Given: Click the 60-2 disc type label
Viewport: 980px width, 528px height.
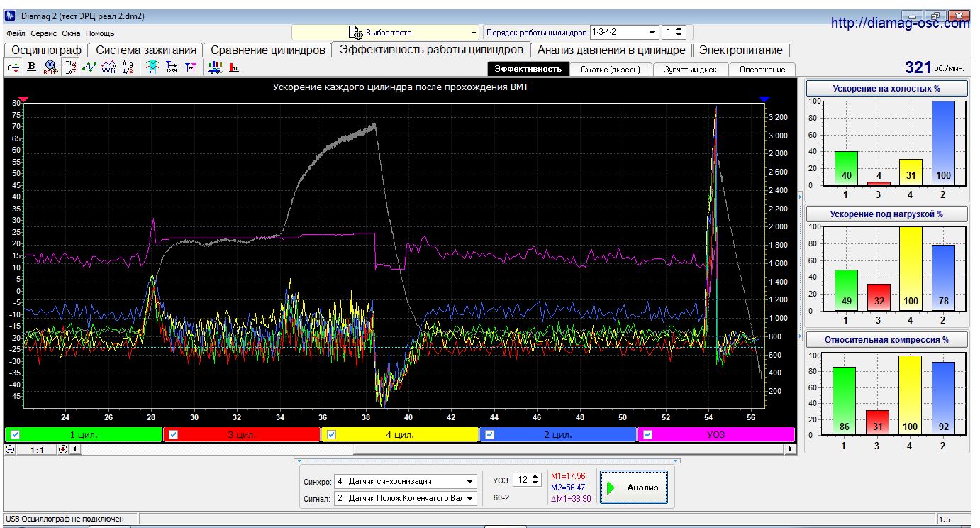Looking at the screenshot, I should [x=501, y=497].
